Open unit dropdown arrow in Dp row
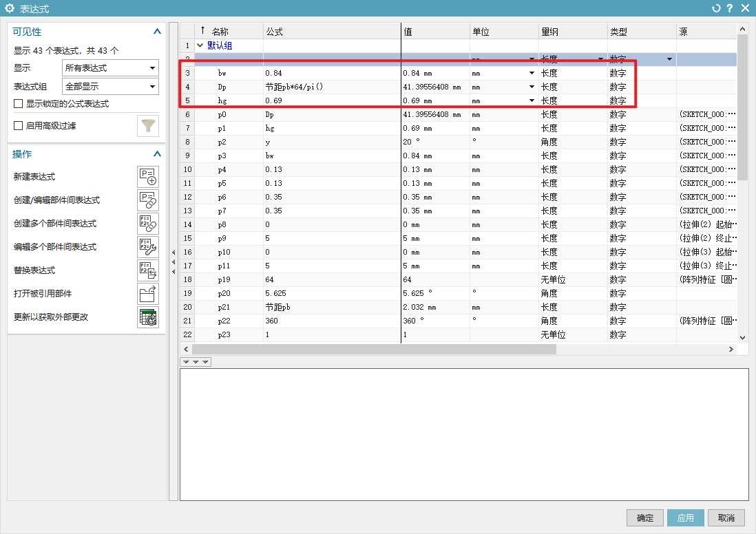The width and height of the screenshot is (756, 534). click(532, 87)
